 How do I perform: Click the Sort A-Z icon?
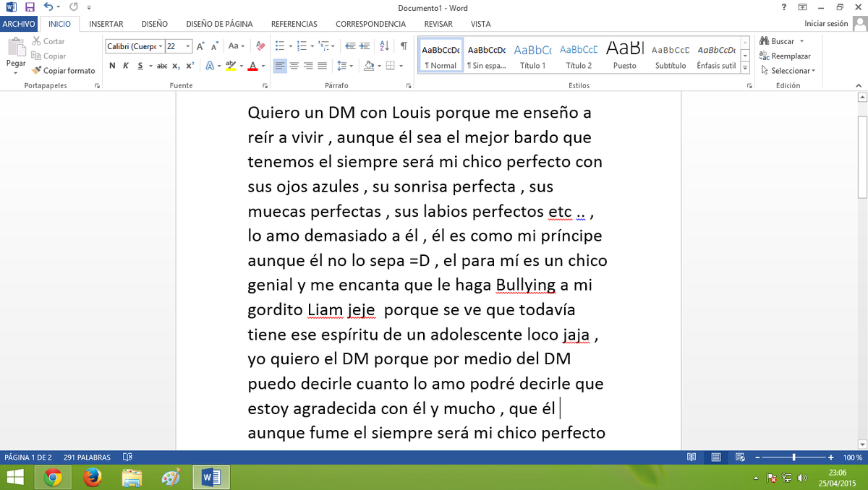point(384,46)
